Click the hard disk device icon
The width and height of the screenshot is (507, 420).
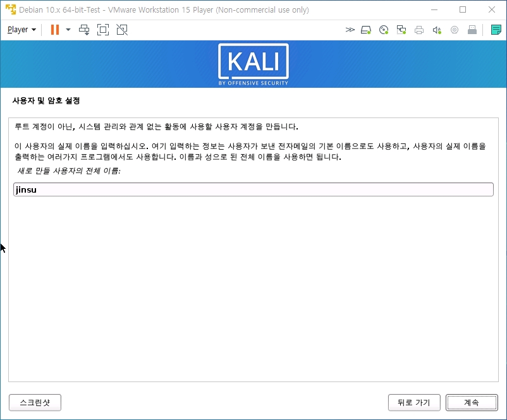pos(366,30)
